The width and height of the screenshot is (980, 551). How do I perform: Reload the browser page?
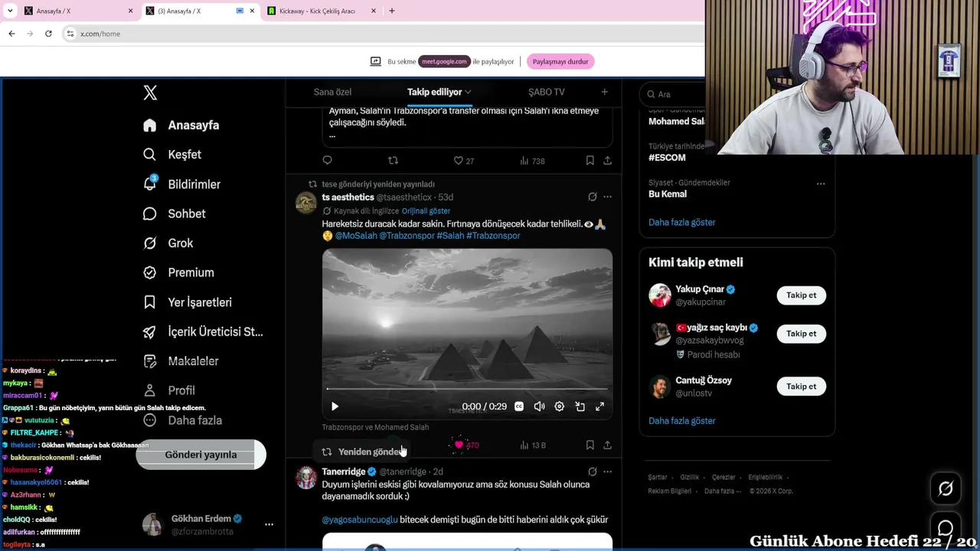click(x=48, y=34)
